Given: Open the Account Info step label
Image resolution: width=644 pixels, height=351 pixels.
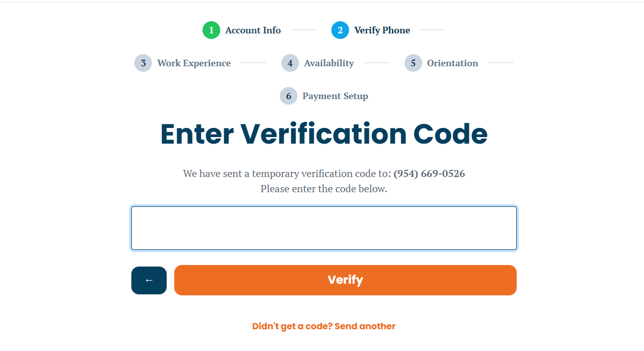Looking at the screenshot, I should coord(253,30).
